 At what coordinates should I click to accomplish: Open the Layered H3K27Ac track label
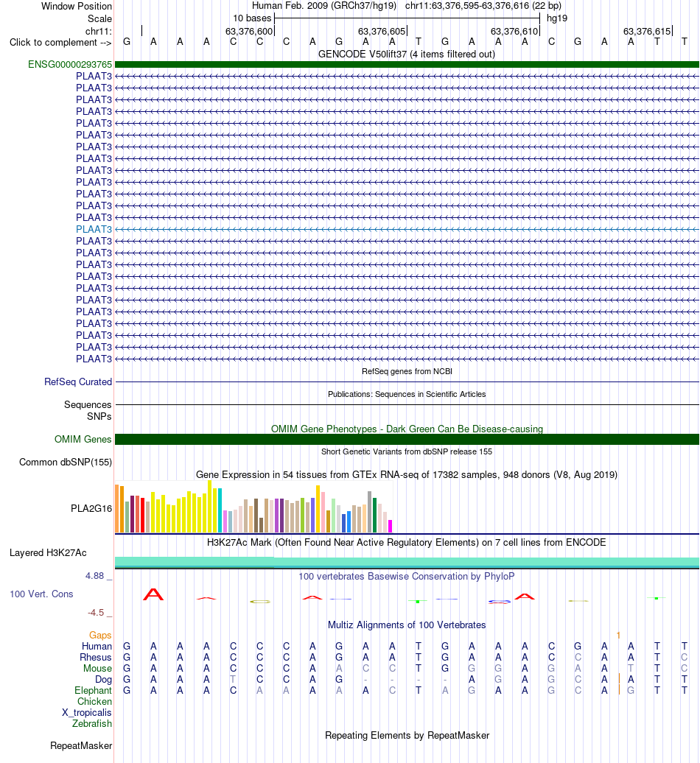[48, 552]
